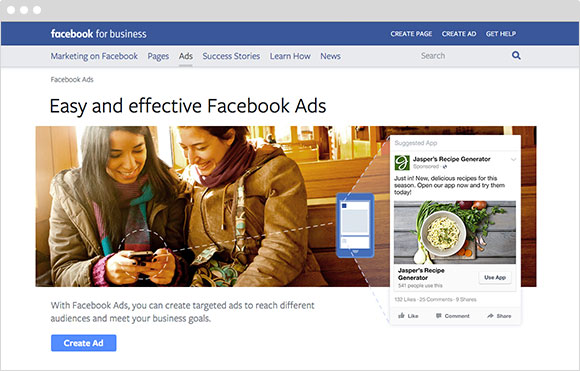The image size is (580, 371).
Task: Click the Like thumbs-up icon
Action: coord(401,316)
